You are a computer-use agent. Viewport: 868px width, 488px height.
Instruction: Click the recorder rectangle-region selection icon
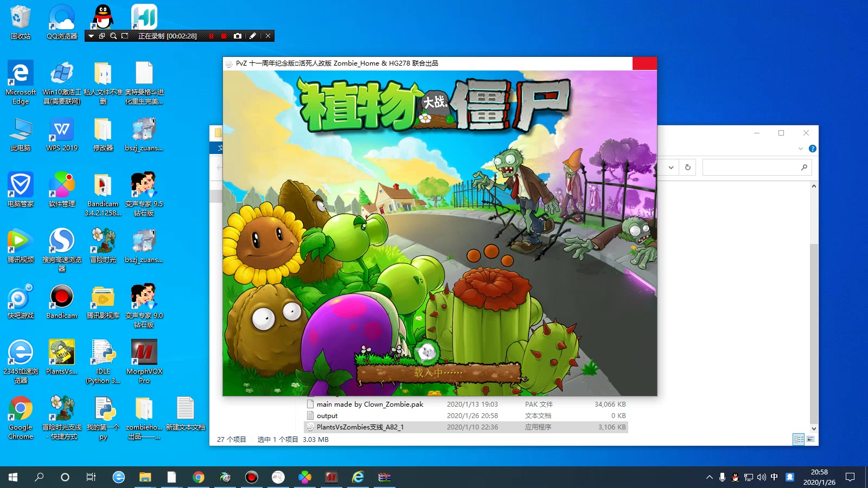(x=125, y=36)
